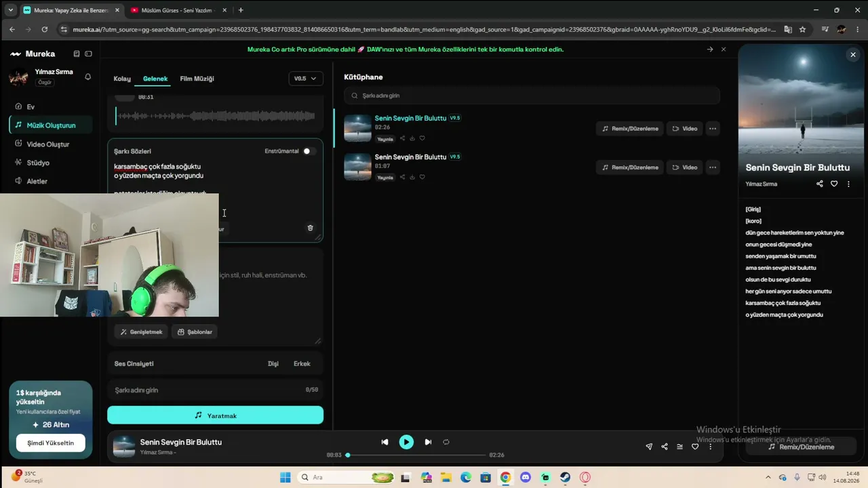Switch to the Kolay tab
This screenshot has height=488, width=868.
click(x=122, y=79)
